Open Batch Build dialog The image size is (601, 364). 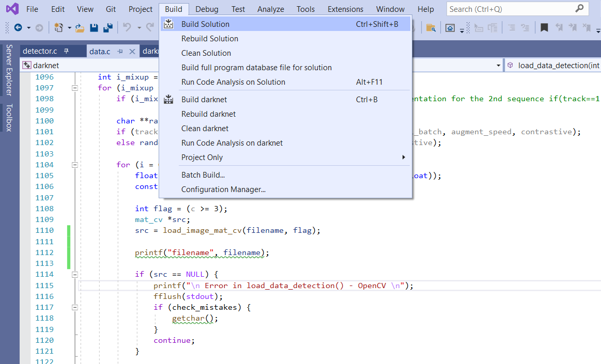click(x=286, y=175)
